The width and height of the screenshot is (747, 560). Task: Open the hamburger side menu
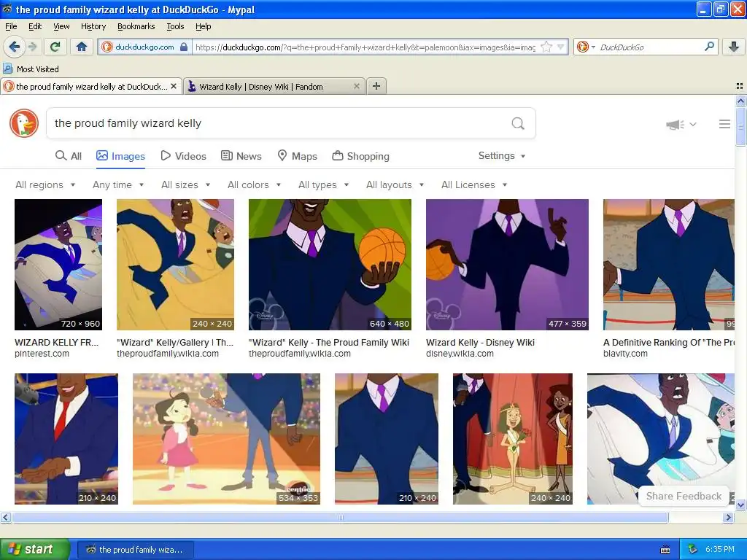point(724,124)
